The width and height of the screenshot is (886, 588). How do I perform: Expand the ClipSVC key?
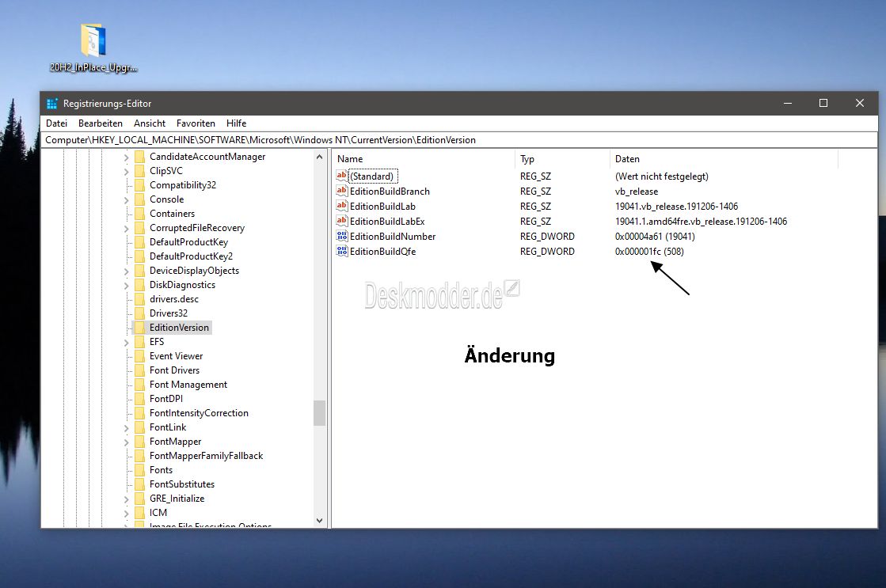[x=126, y=171]
